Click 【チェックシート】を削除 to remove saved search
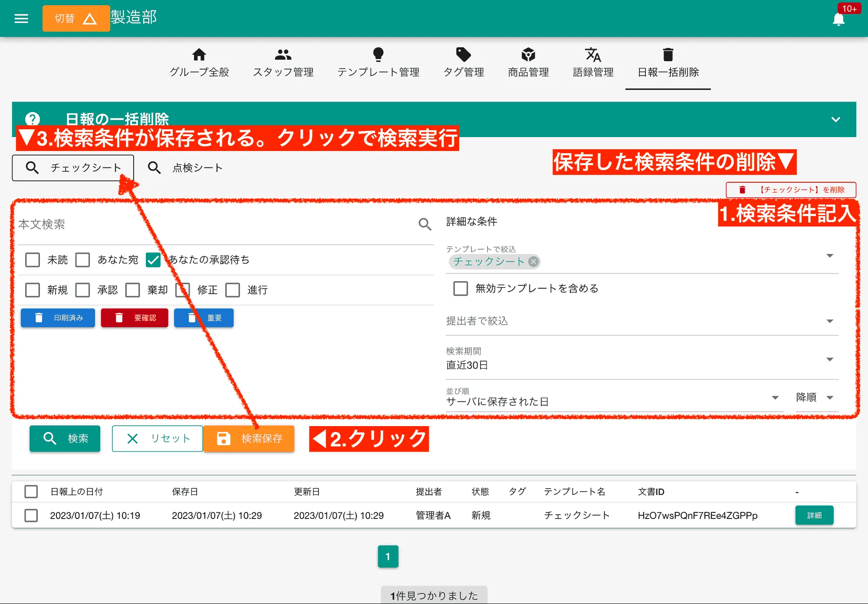Viewport: 868px width, 604px height. coord(791,190)
